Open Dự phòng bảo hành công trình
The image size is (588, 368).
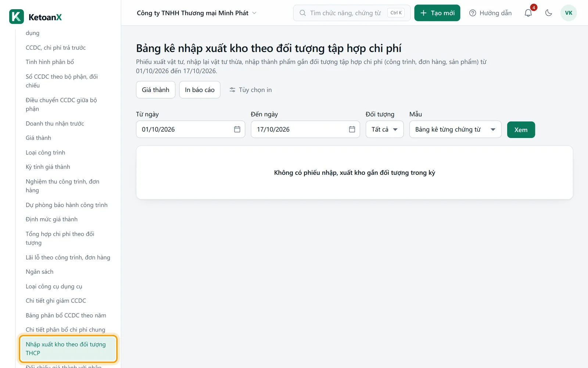click(x=67, y=205)
